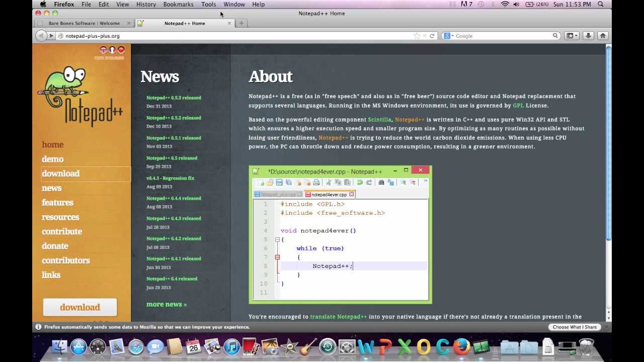644x362 pixels.
Task: Launch Microsoft PowerPoint from the Dock
Action: [385, 347]
